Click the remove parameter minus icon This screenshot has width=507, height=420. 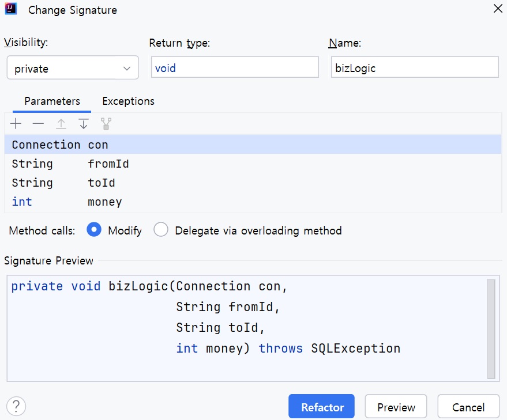tap(38, 124)
